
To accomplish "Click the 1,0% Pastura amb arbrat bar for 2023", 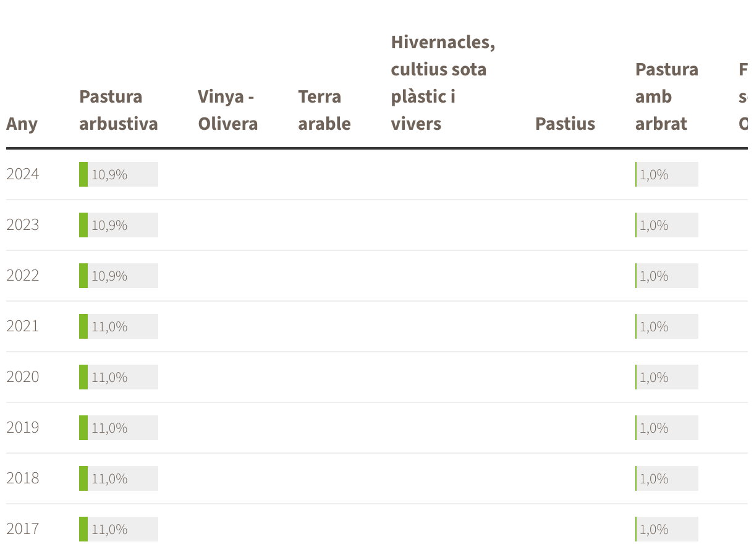I will [x=666, y=225].
